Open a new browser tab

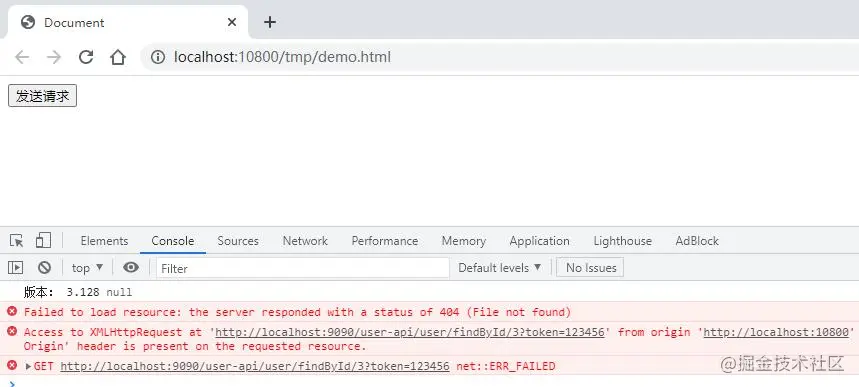pyautogui.click(x=270, y=22)
